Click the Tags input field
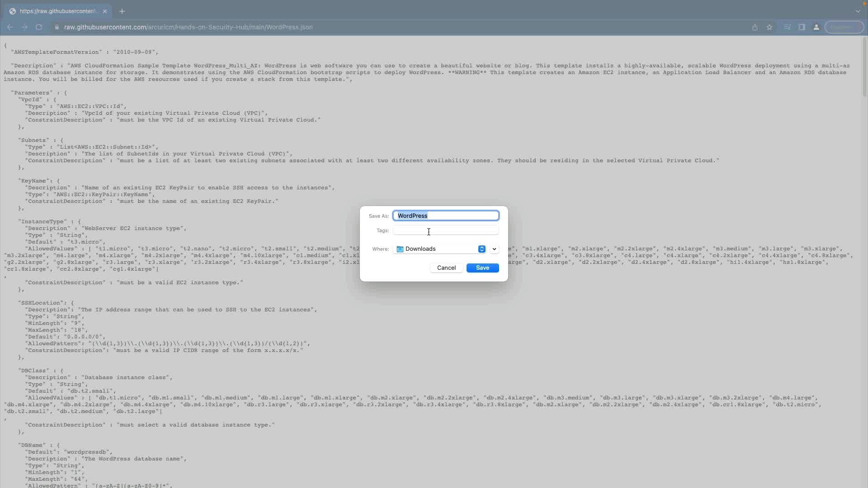Image resolution: width=868 pixels, height=488 pixels. [x=445, y=230]
